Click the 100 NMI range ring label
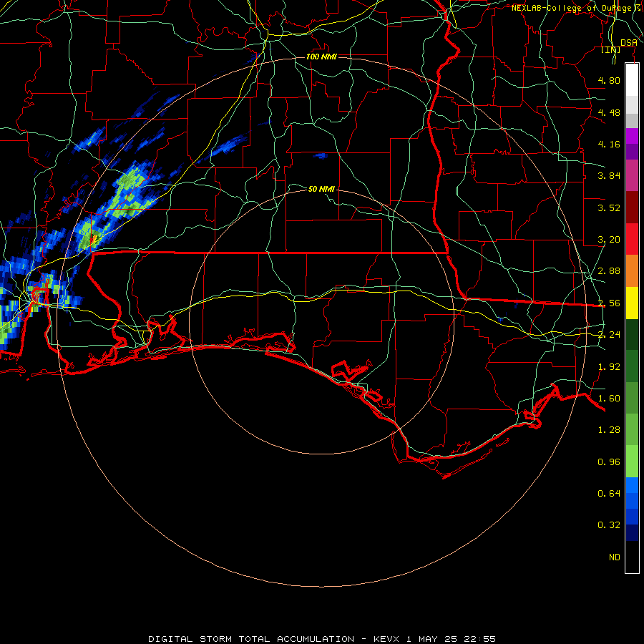 click(x=321, y=57)
